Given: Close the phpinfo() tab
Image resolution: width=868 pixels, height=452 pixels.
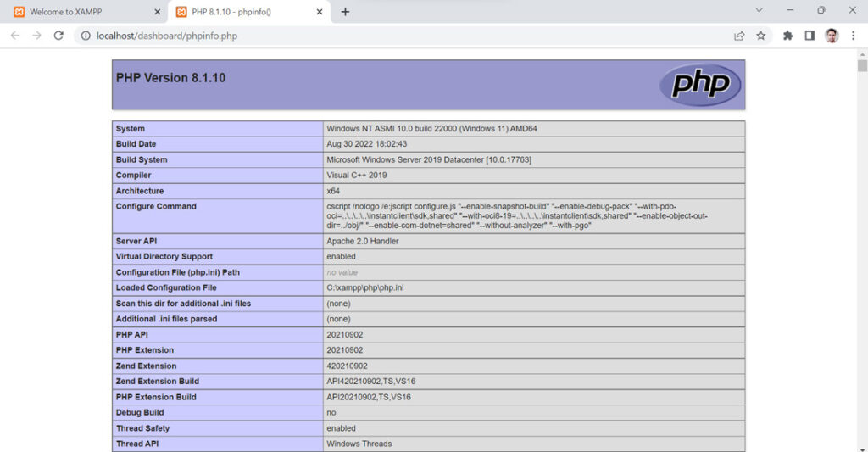Looking at the screenshot, I should click(320, 12).
